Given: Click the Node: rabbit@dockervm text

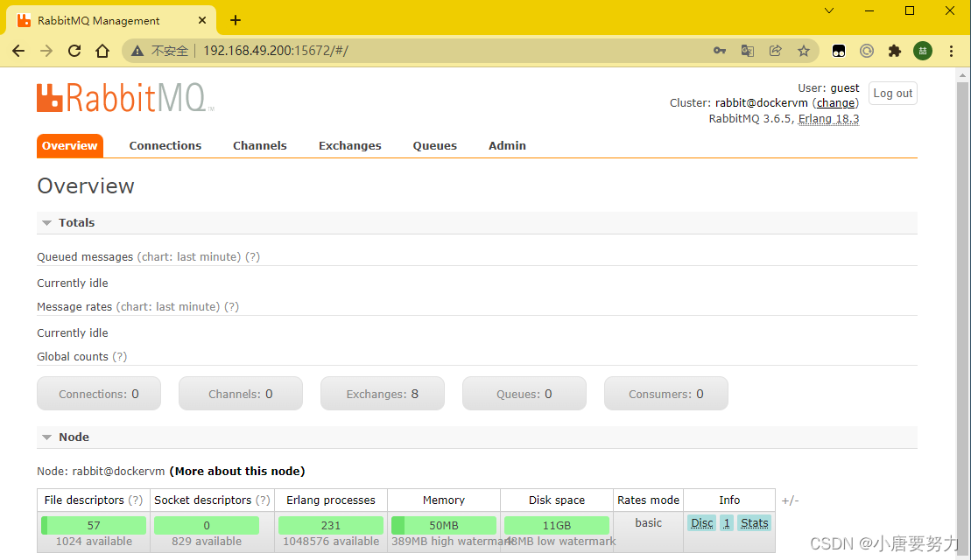Looking at the screenshot, I should [x=101, y=472].
